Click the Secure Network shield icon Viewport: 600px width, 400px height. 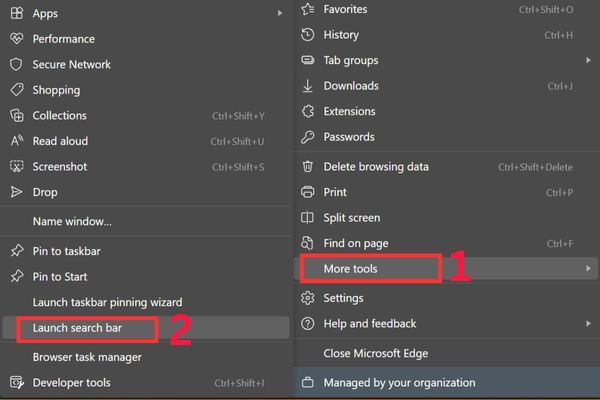[x=16, y=64]
